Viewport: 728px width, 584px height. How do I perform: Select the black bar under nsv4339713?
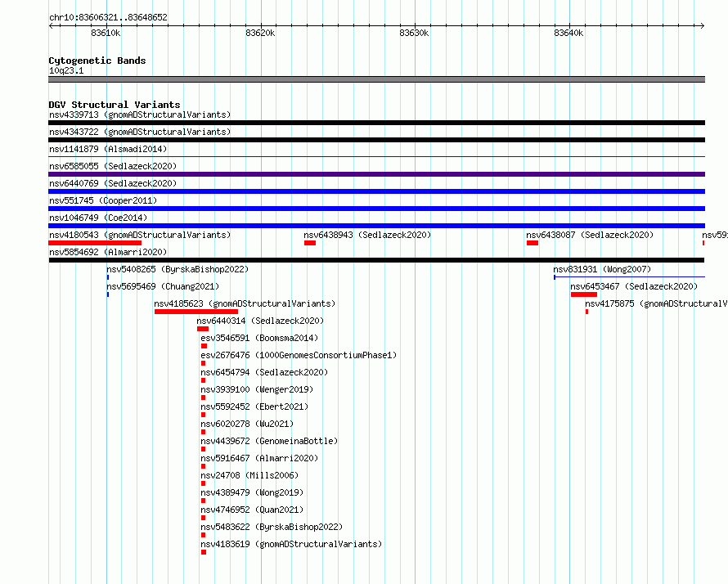point(376,123)
